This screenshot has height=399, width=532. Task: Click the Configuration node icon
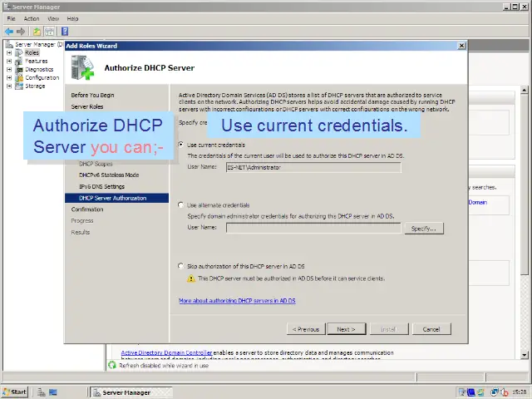(x=19, y=77)
